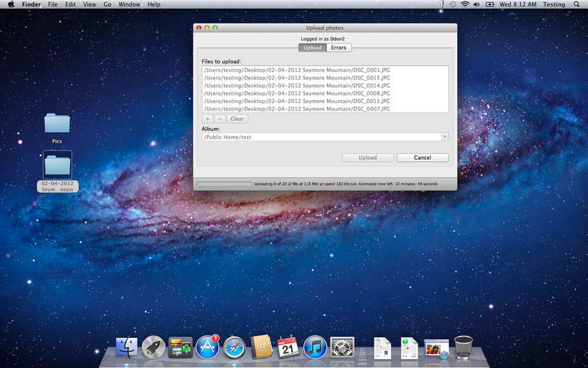Screen dimensions: 588x368
Task: Select the Pics folder on the desktop
Action: point(57,124)
